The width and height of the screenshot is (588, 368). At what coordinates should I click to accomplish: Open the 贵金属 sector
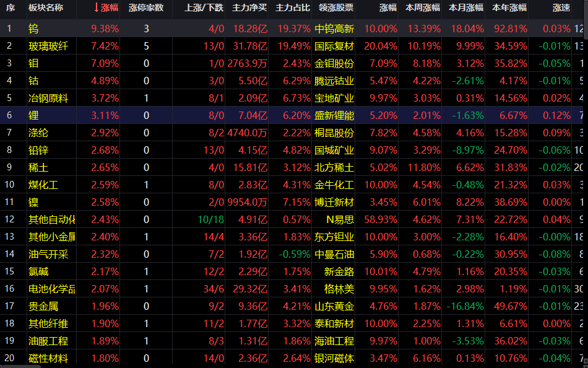[x=43, y=306]
